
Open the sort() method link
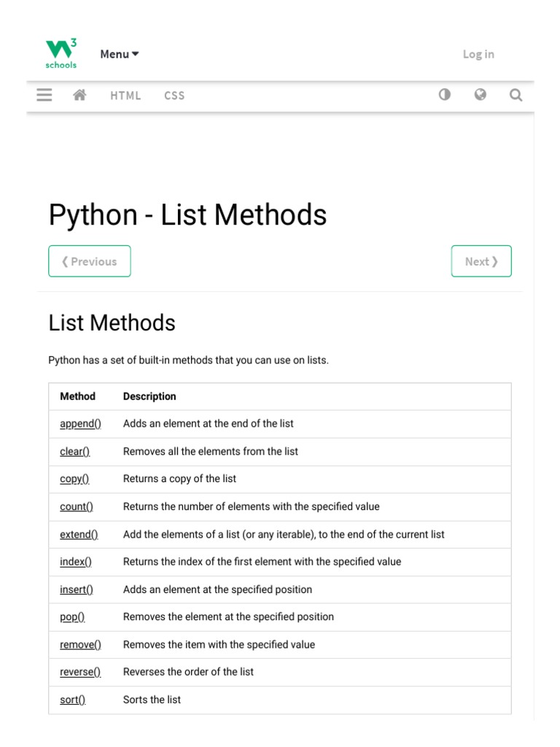(x=72, y=700)
